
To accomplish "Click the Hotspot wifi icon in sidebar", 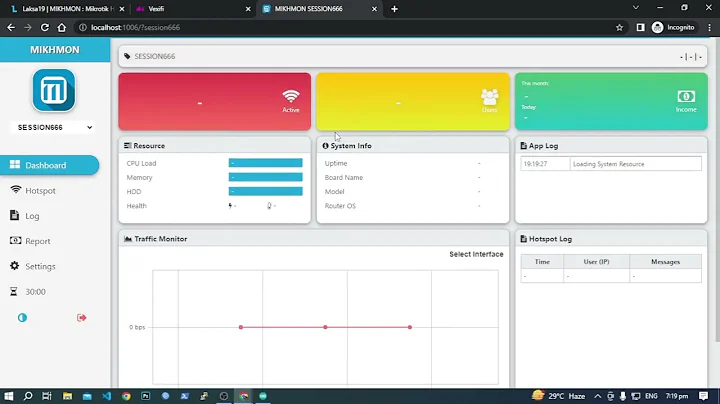I will tap(15, 189).
